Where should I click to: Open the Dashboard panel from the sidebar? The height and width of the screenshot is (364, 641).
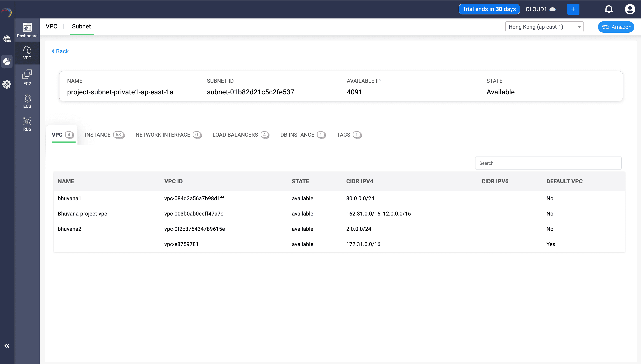click(x=27, y=30)
